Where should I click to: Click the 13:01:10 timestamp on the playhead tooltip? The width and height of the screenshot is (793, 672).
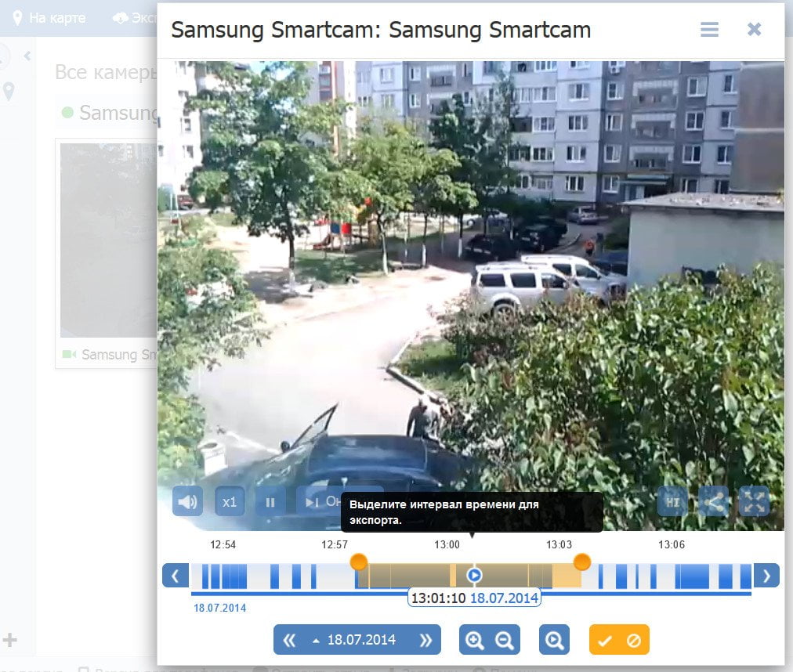[439, 598]
